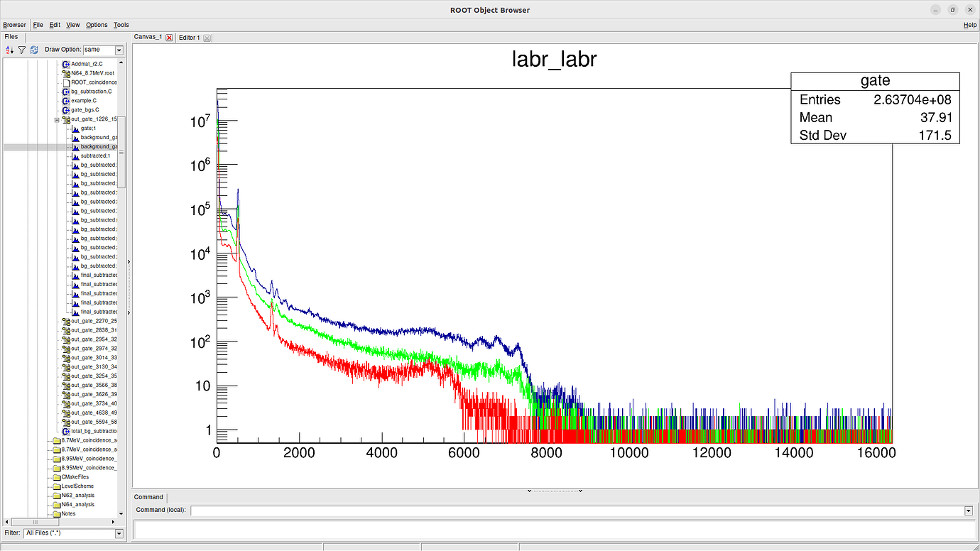Select the out_gate_2838 root file icon
The width and height of the screenshot is (980, 551).
66,330
